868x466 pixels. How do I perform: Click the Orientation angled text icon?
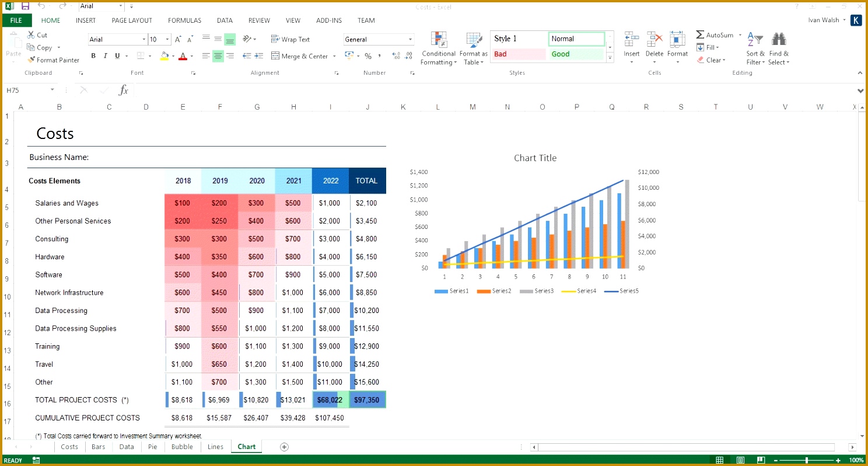pyautogui.click(x=247, y=39)
